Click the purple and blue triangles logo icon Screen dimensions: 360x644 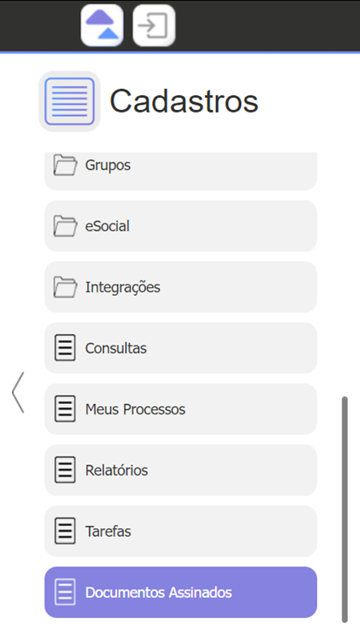pos(102,25)
